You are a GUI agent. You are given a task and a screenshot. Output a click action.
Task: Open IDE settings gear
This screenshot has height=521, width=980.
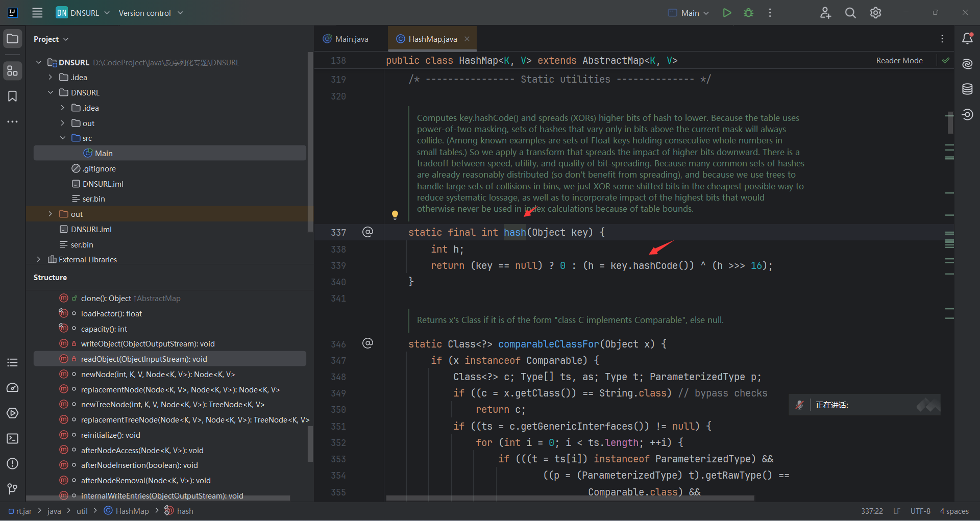click(876, 13)
